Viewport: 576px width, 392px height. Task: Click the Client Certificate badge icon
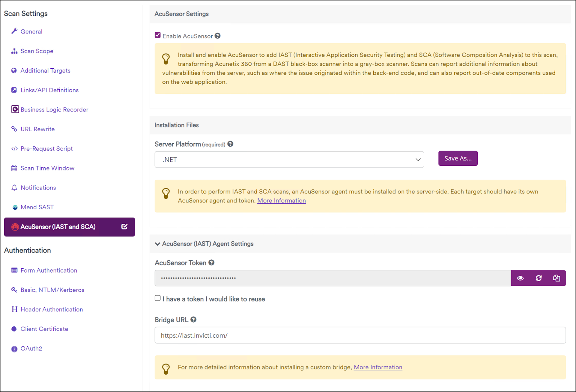click(14, 329)
